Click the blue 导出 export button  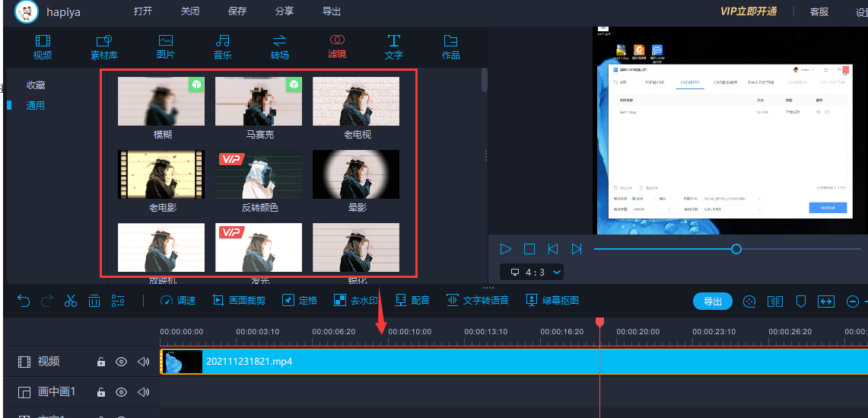tap(712, 301)
